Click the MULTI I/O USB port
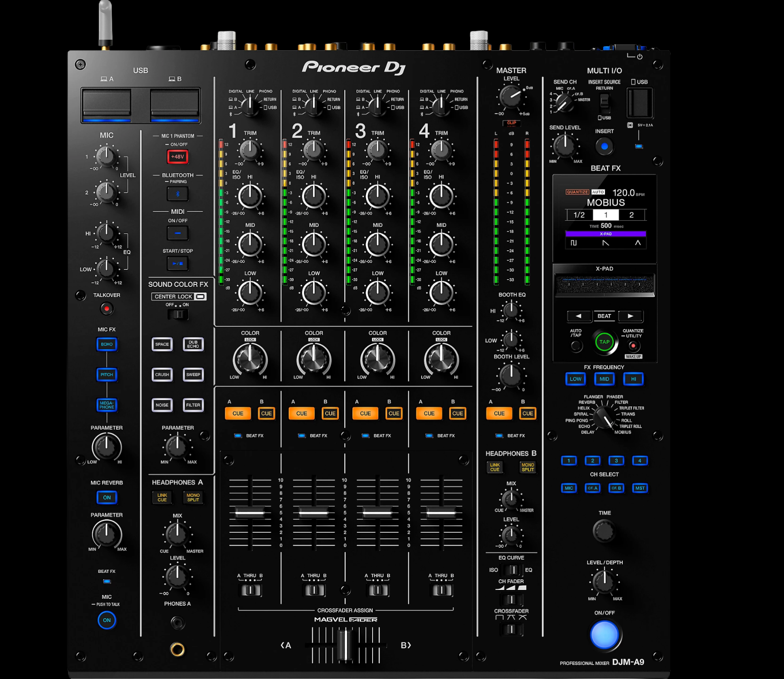Screen dimensions: 784x679 (x=639, y=102)
